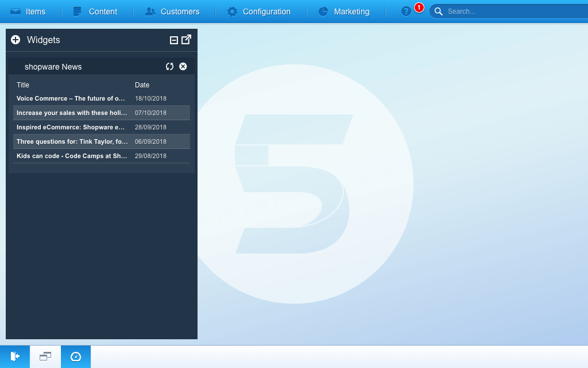Expand the Configuration menu
The height and width of the screenshot is (368, 588).
[x=259, y=11]
